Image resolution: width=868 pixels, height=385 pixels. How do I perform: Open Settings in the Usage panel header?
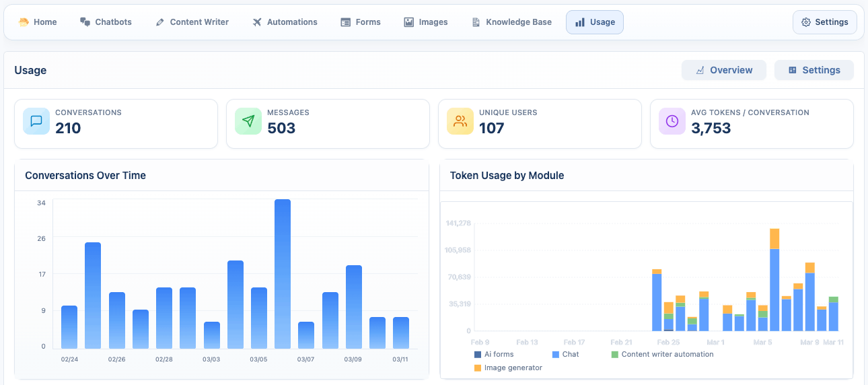814,70
